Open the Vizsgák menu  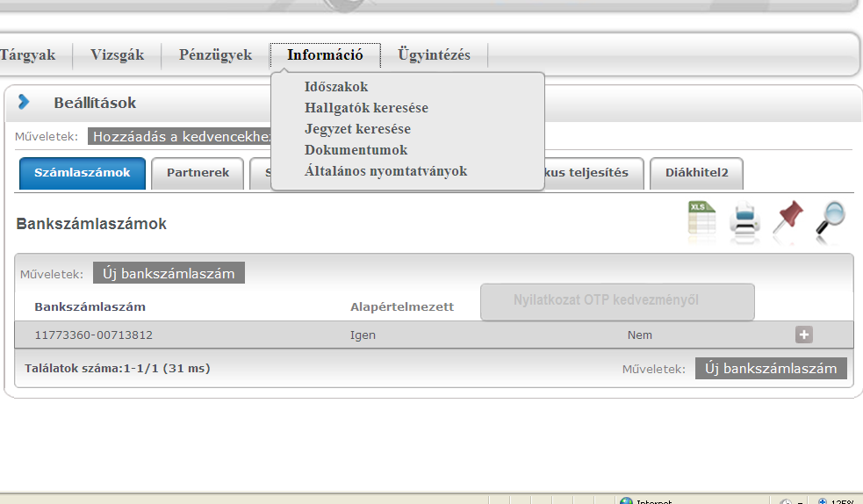118,55
